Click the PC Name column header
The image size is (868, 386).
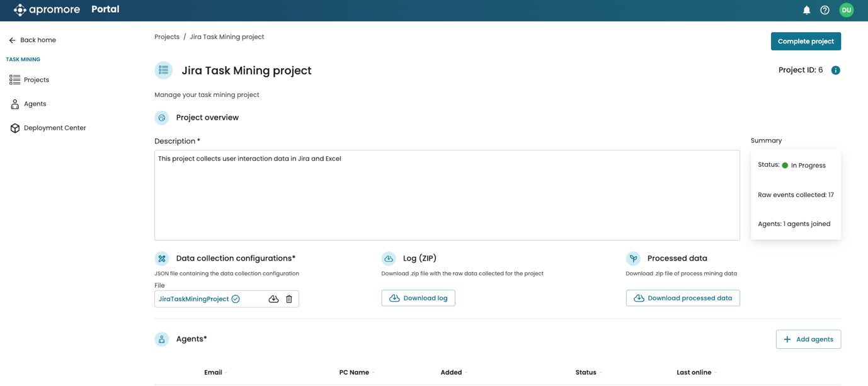point(354,373)
